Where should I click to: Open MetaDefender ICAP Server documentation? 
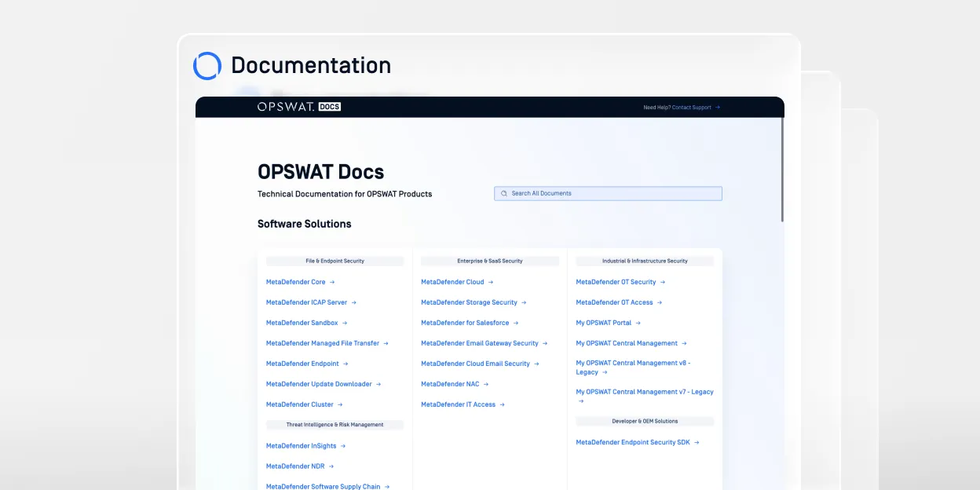(x=306, y=302)
